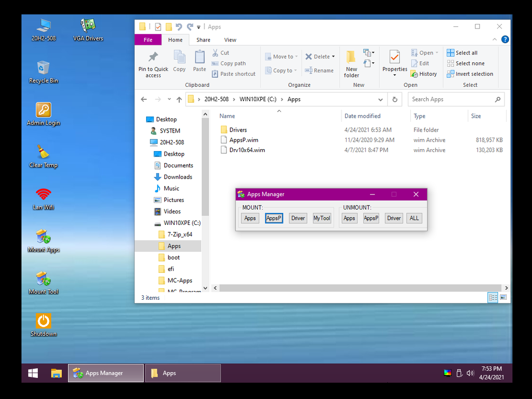
Task: Click the Search Apps input field
Action: click(x=456, y=99)
